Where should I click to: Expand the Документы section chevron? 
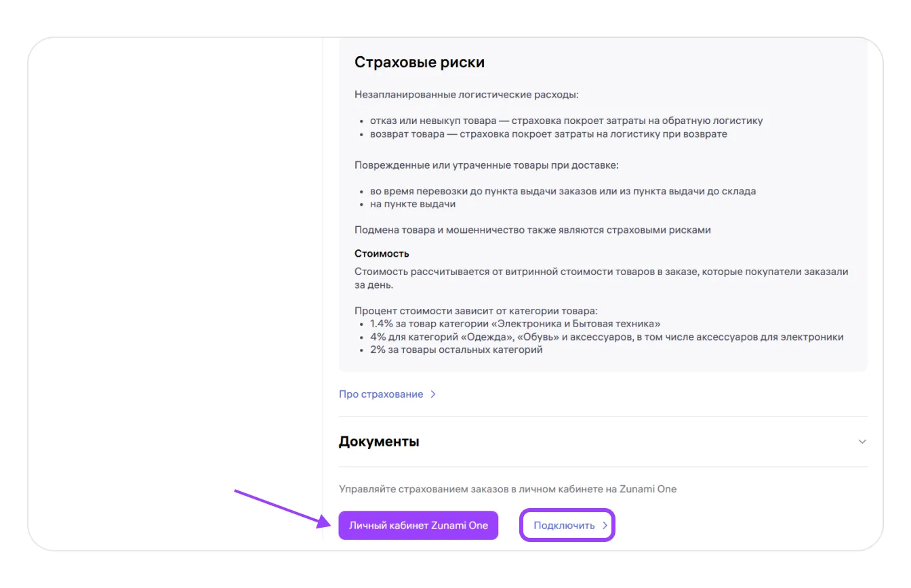tap(862, 442)
